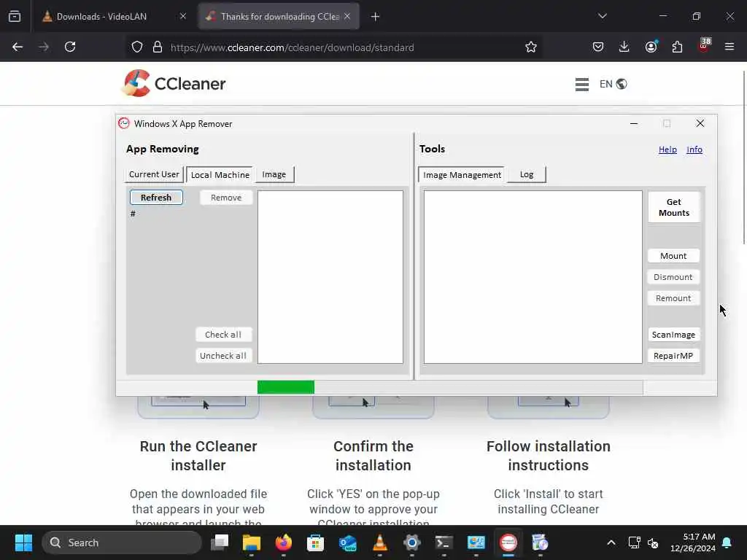Open the Extensions puzzle icon
The image size is (747, 560).
(x=677, y=47)
